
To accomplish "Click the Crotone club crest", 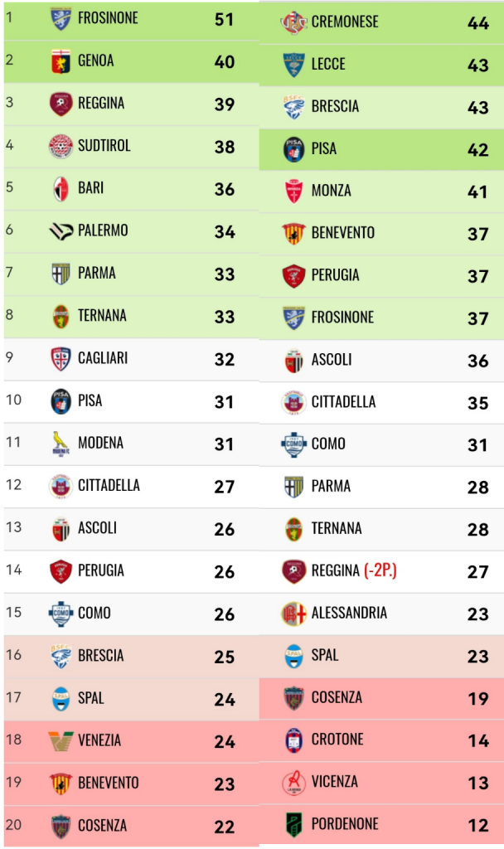I will pos(294,740).
